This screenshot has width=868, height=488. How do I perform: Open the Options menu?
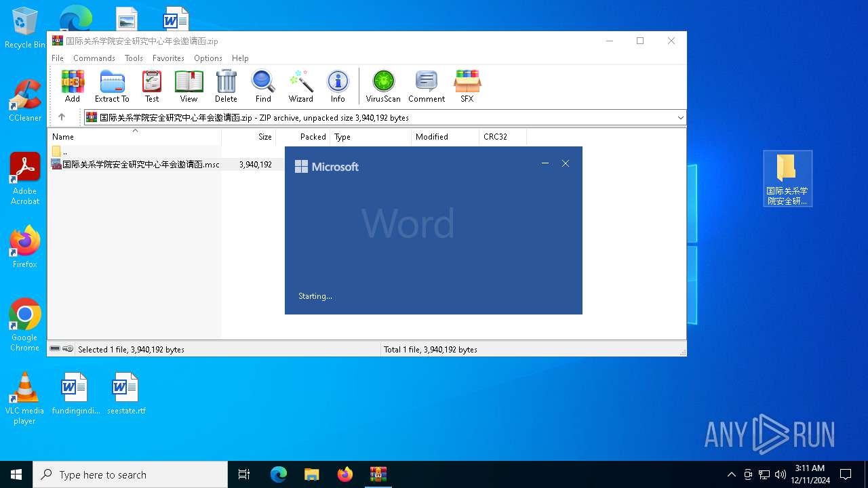coord(208,58)
